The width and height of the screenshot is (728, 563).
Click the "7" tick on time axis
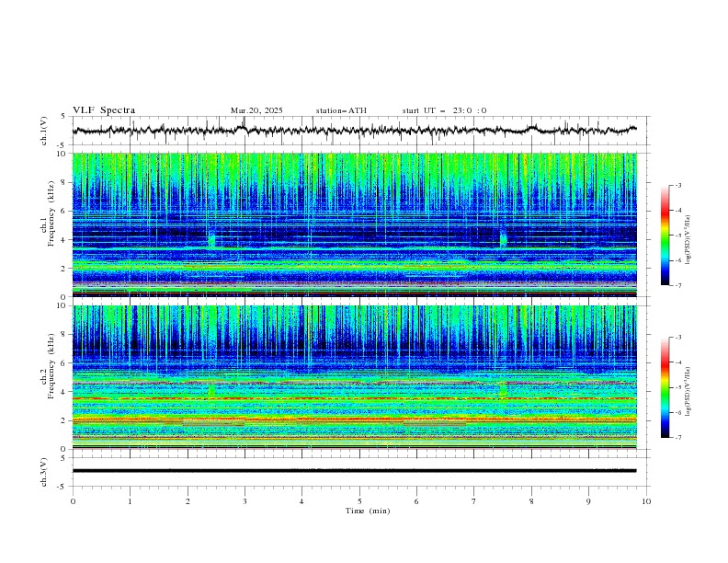pos(474,501)
